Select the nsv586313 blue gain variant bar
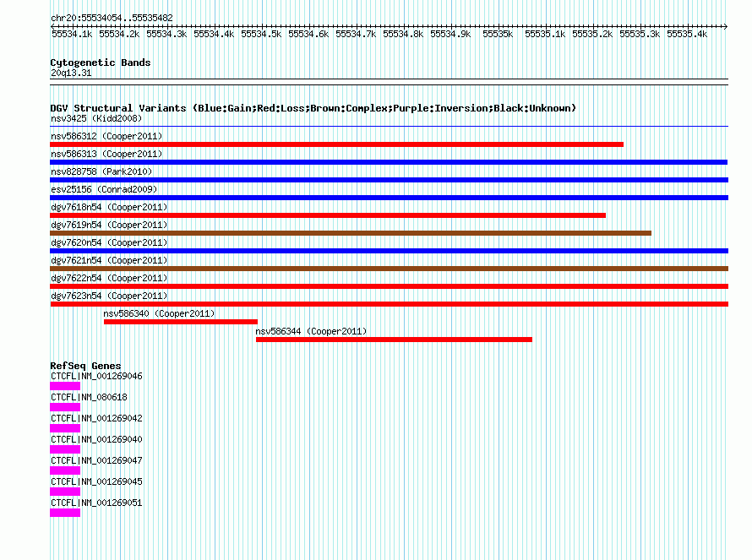This screenshot has height=560, width=752. click(389, 162)
